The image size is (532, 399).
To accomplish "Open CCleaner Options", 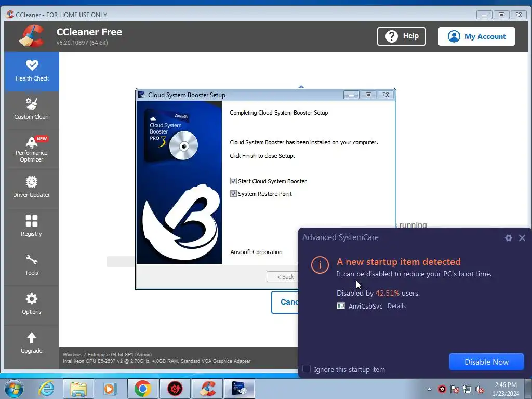I will tap(32, 304).
